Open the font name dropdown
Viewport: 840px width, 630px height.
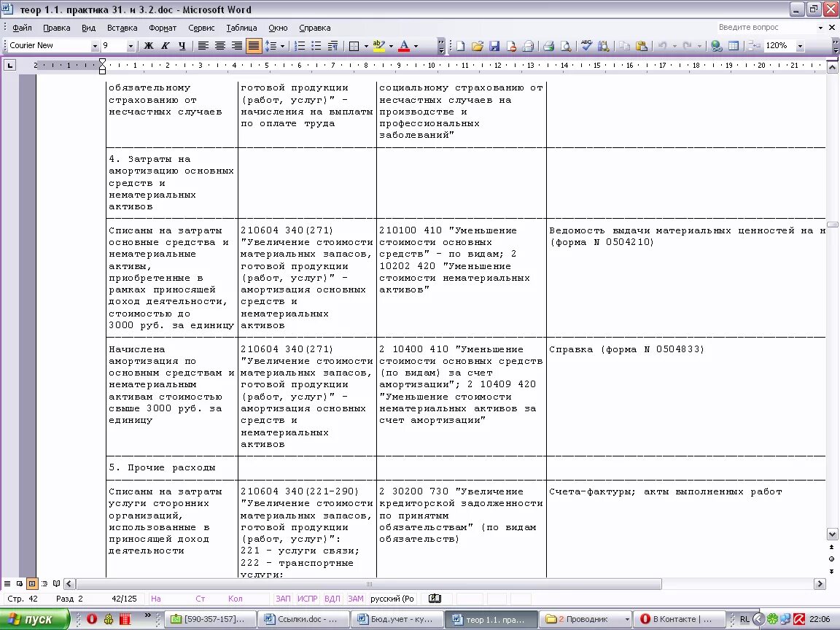(x=95, y=46)
